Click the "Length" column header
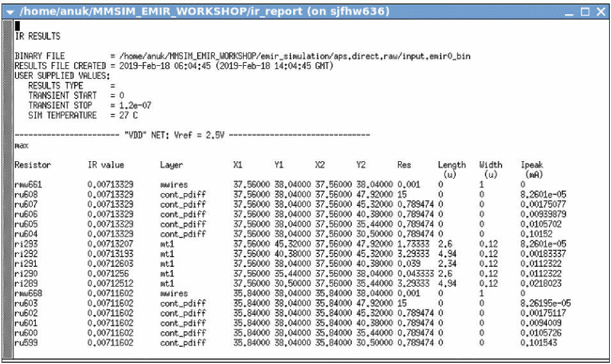The image size is (611, 364). [452, 165]
